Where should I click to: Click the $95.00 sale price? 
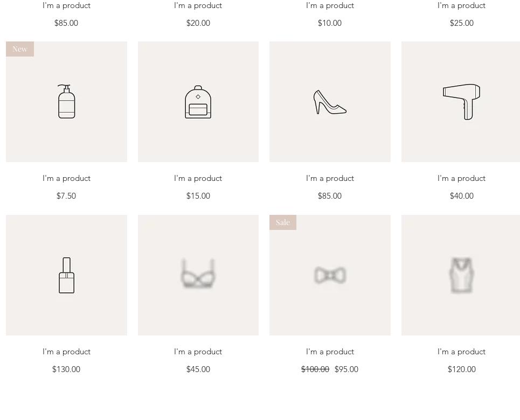coord(346,369)
